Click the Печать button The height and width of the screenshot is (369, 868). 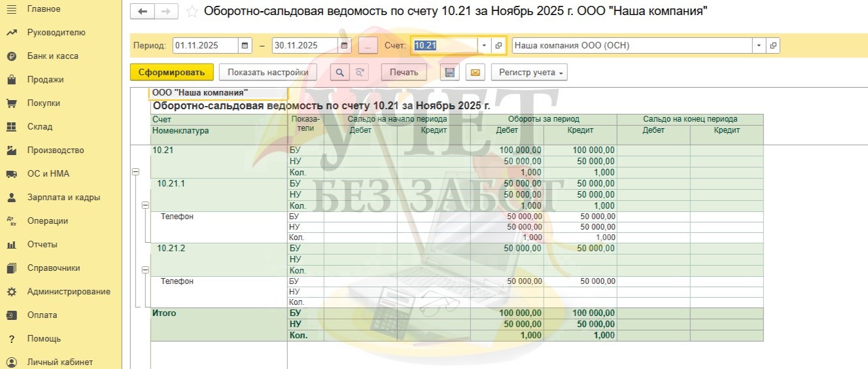coord(404,73)
